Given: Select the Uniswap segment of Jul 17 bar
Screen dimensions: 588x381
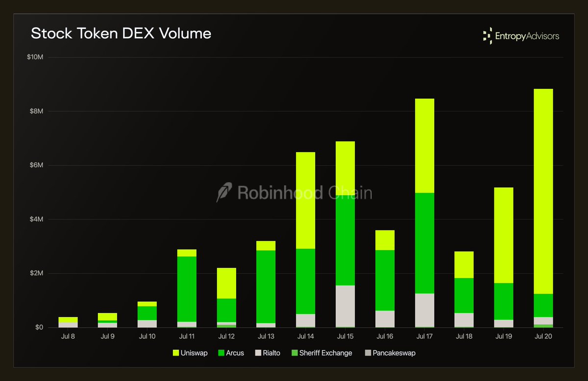Looking at the screenshot, I should coord(424,146).
